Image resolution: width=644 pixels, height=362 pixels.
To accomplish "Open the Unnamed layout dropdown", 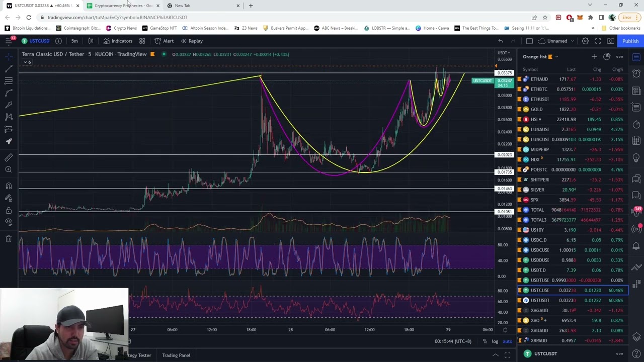I will [x=556, y=41].
